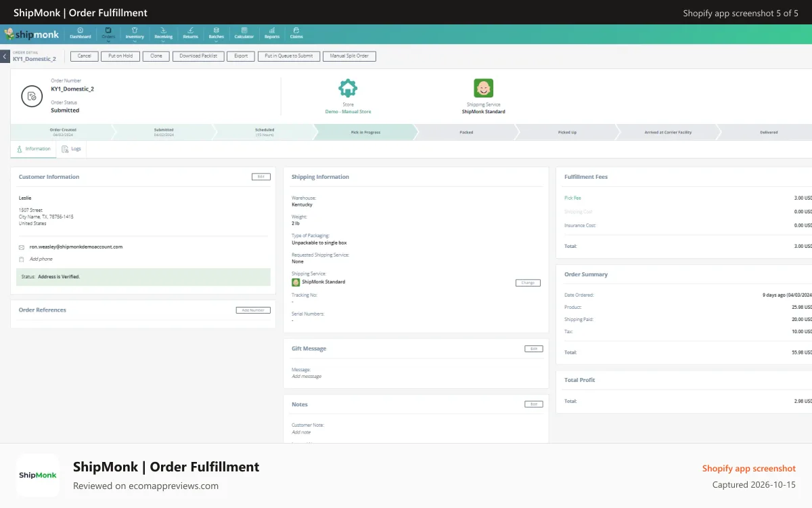
Task: Click the 1507 Street address line
Action: (30, 211)
